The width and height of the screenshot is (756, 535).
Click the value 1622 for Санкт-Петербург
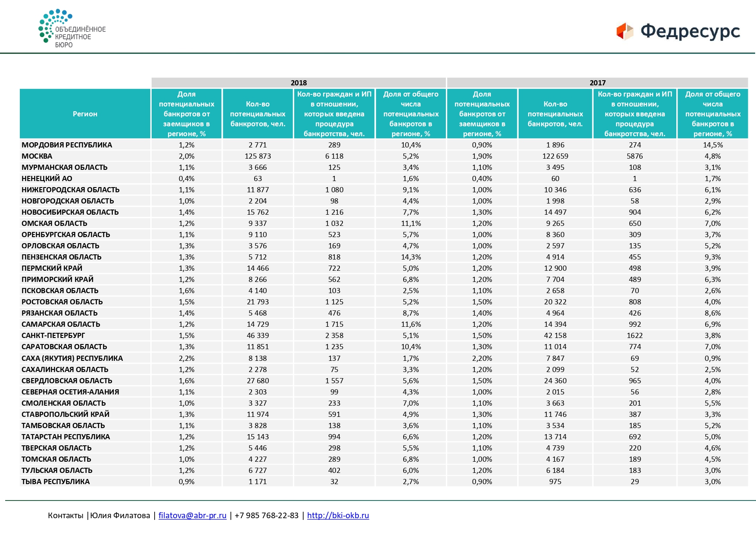(635, 335)
